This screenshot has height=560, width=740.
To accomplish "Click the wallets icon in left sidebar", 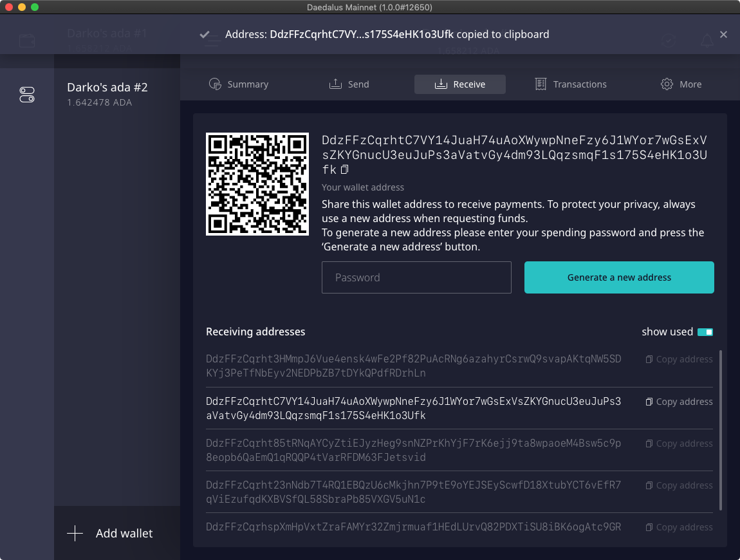I will click(x=27, y=41).
